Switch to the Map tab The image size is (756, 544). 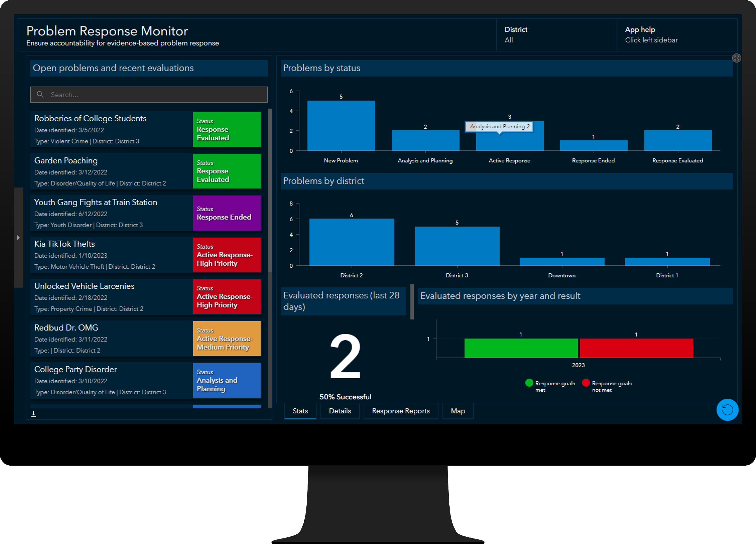(x=458, y=411)
